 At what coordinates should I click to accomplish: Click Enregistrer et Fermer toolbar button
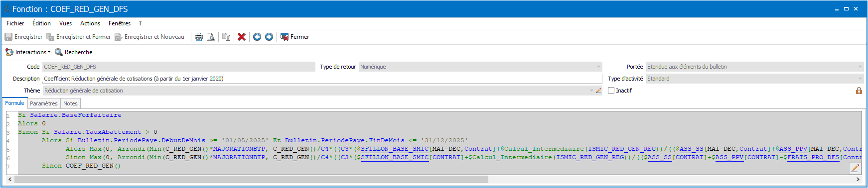point(79,37)
